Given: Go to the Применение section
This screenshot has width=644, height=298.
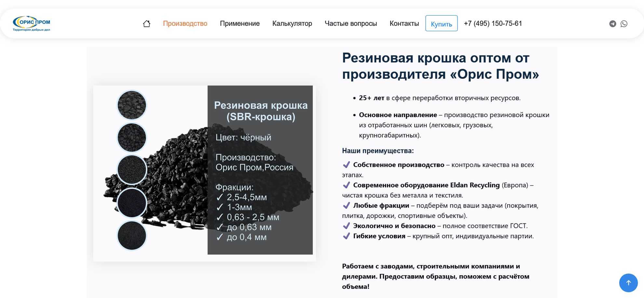Looking at the screenshot, I should [x=240, y=23].
